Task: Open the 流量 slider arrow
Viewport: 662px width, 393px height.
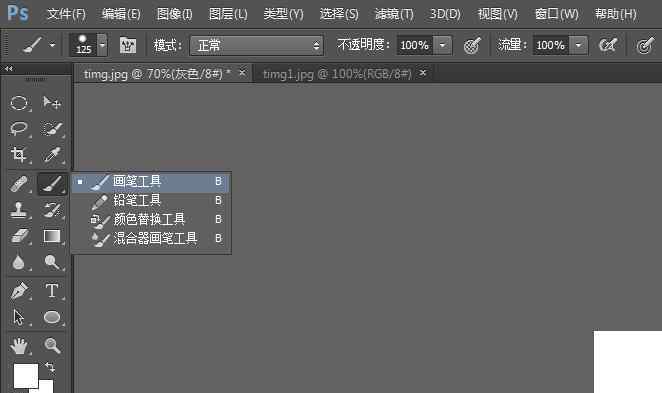Action: pyautogui.click(x=578, y=45)
